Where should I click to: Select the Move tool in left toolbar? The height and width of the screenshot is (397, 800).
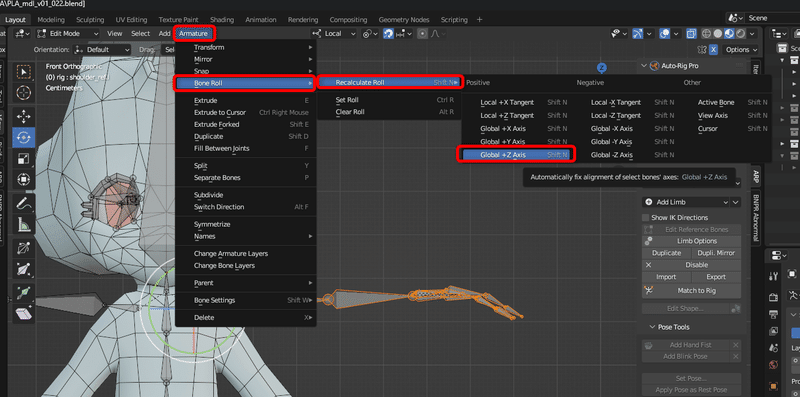tap(23, 116)
